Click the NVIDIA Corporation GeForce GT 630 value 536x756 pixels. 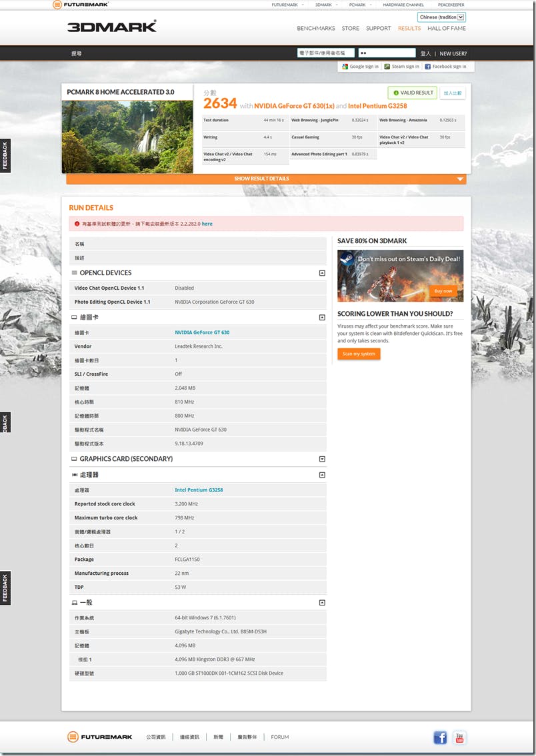[215, 302]
